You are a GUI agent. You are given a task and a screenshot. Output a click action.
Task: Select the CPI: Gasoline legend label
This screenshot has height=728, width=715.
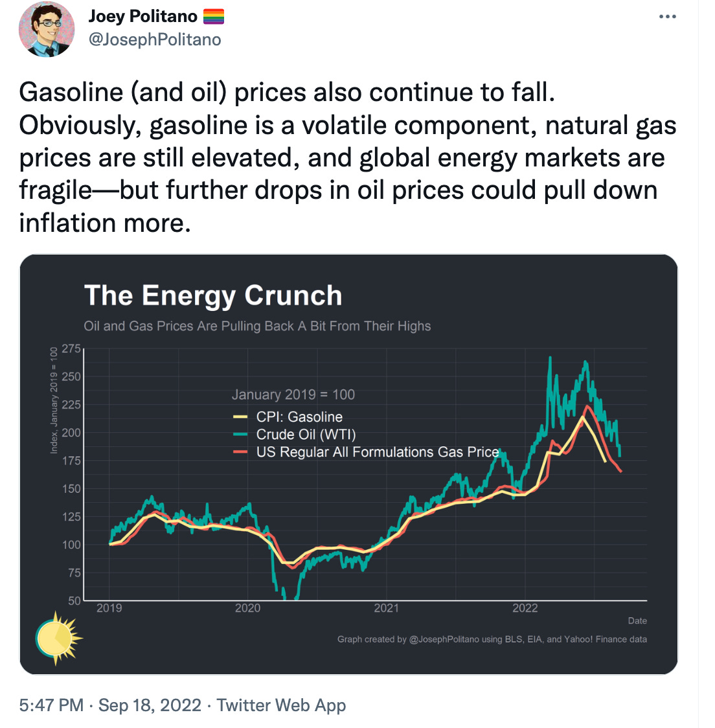[x=299, y=417]
